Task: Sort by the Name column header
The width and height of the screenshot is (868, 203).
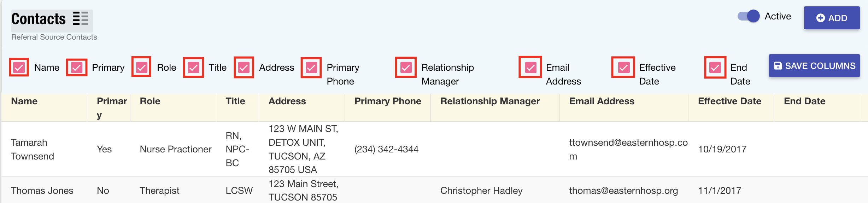Action: coord(24,101)
